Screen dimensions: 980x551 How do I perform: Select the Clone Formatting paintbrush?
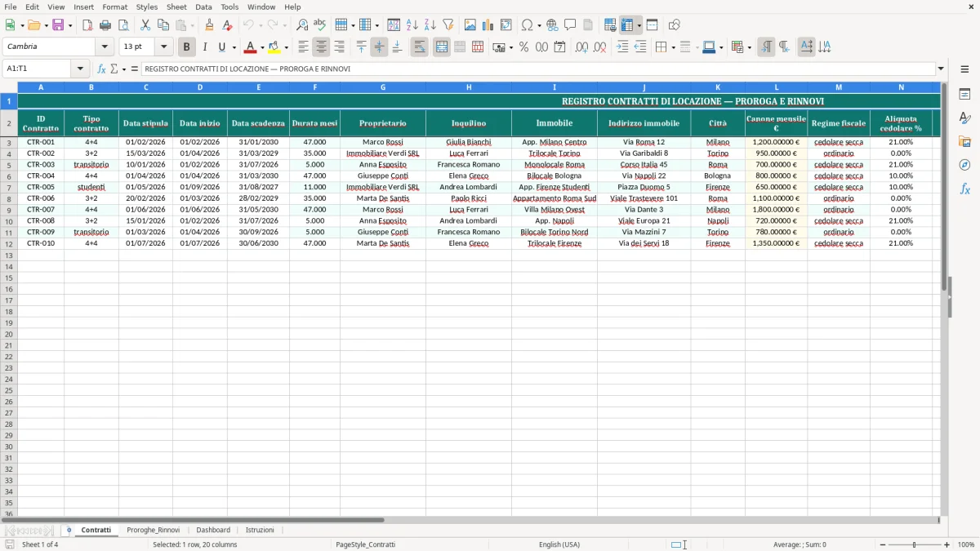click(x=210, y=25)
